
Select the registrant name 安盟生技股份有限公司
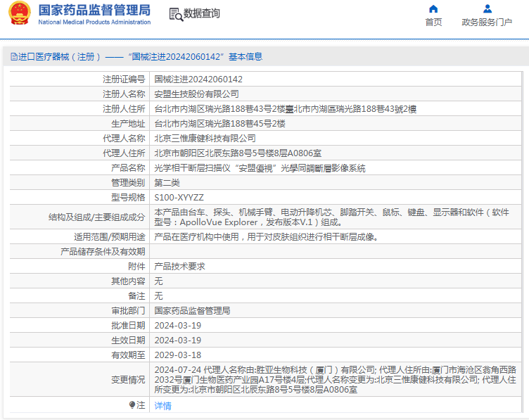196,94
